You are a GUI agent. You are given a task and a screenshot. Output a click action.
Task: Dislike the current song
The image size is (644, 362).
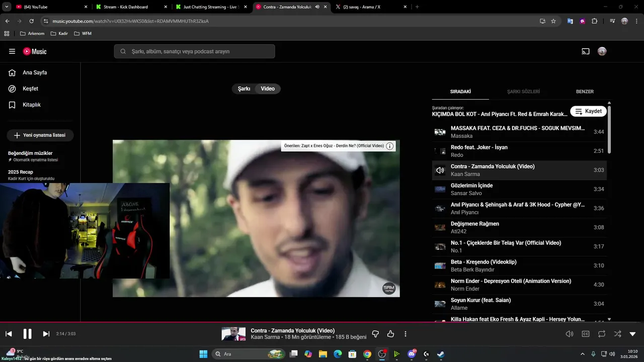(x=375, y=334)
